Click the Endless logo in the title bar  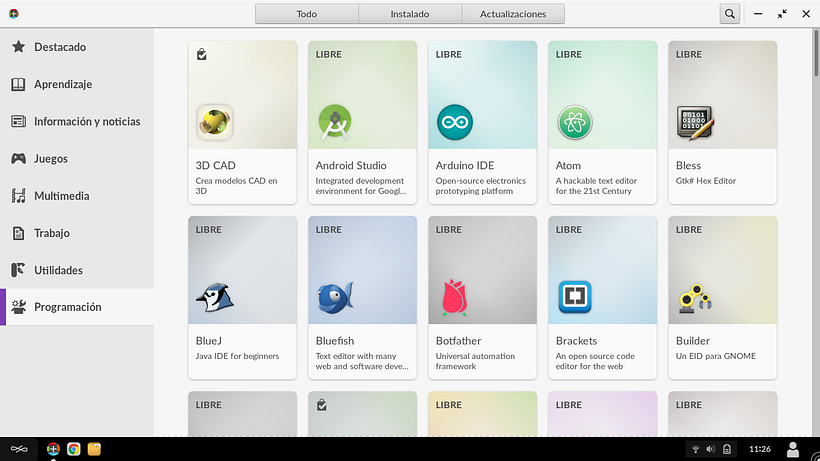click(x=14, y=14)
